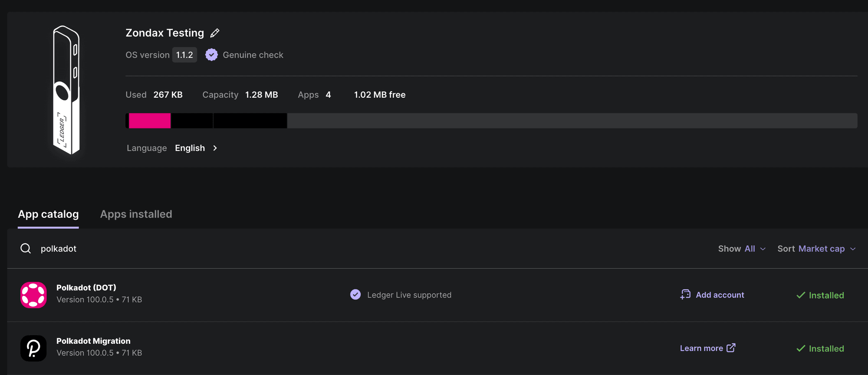The height and width of the screenshot is (375, 868).
Task: Click the Ledger Live supported label
Action: tap(409, 295)
